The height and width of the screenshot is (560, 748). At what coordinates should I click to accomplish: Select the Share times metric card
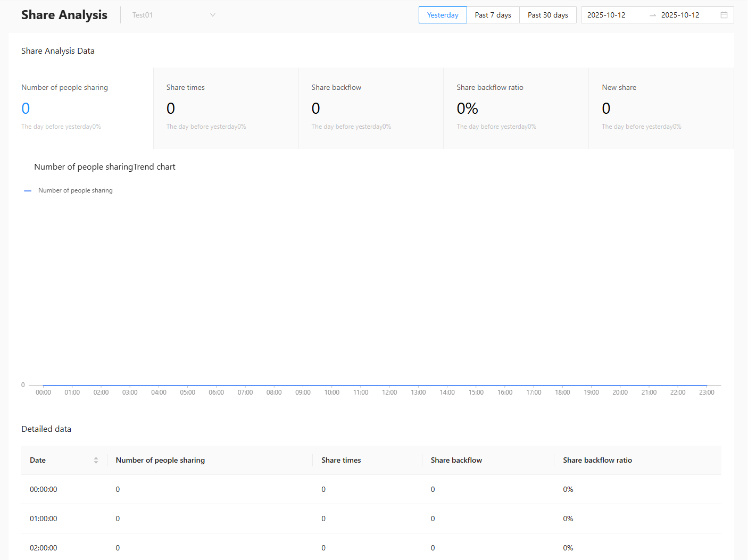point(226,108)
